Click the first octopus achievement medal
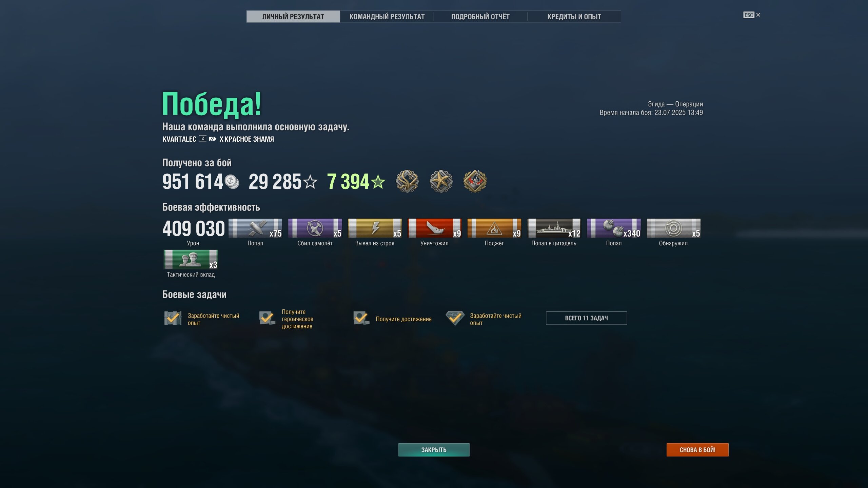868x488 pixels. [407, 181]
